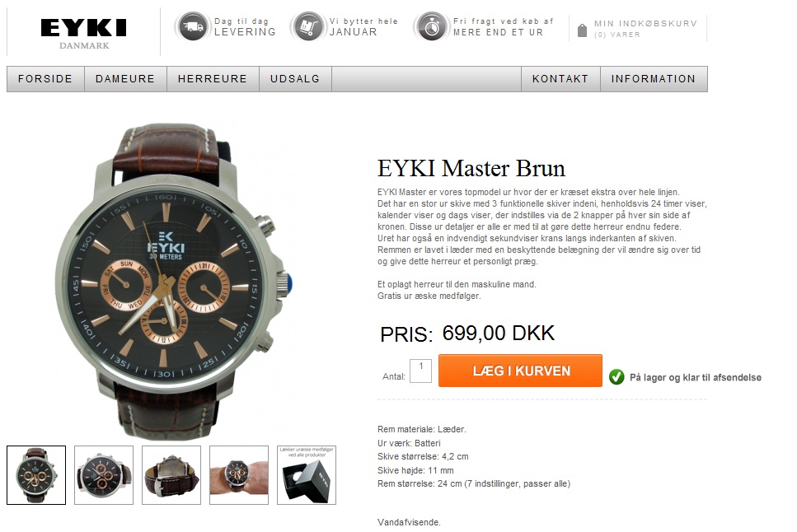Click the shopping bag cart icon
This screenshot has width=797, height=532.
pos(583,31)
